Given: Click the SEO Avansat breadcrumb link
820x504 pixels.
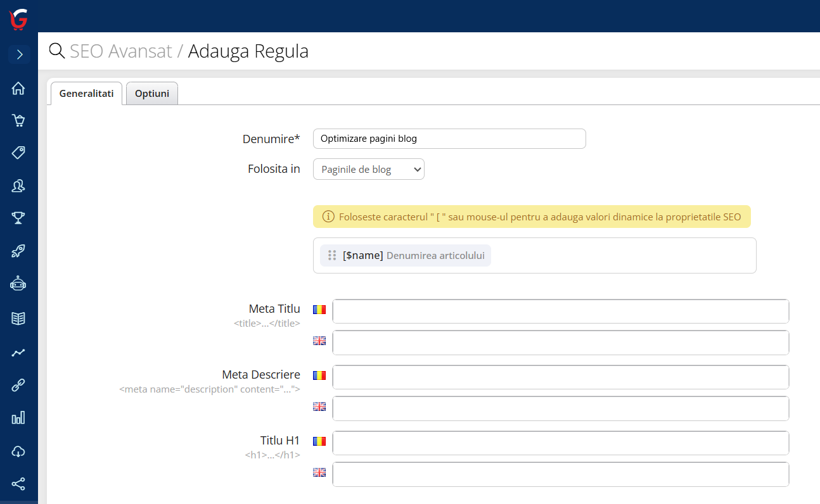Looking at the screenshot, I should click(x=121, y=51).
